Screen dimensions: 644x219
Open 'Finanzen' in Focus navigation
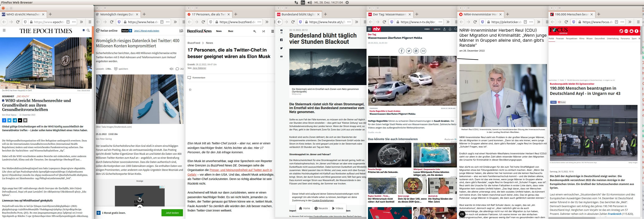coord(560,39)
